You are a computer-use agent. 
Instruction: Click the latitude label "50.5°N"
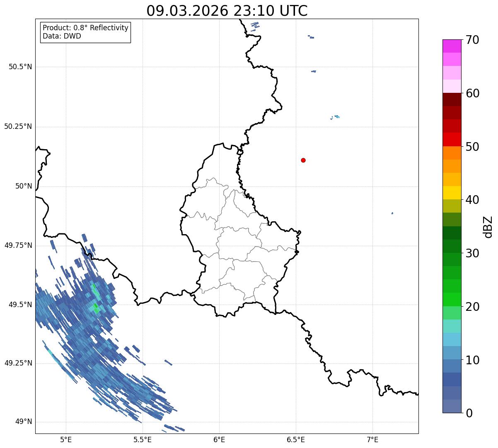click(20, 67)
